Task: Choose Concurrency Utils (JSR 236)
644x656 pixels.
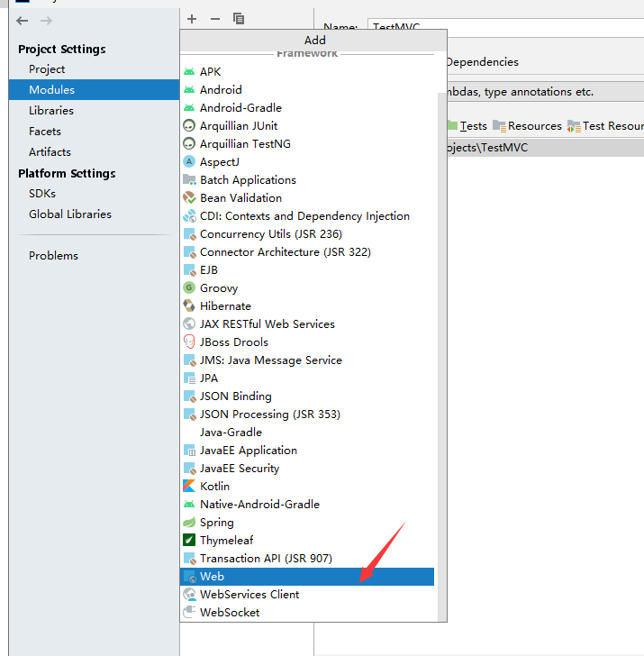Action: [x=307, y=234]
